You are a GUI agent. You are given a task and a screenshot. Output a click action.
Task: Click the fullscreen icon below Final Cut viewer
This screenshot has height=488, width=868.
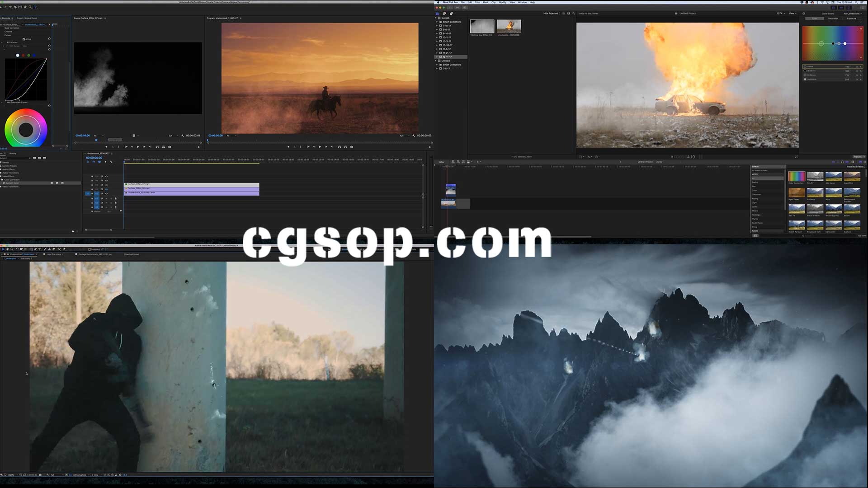[796, 157]
